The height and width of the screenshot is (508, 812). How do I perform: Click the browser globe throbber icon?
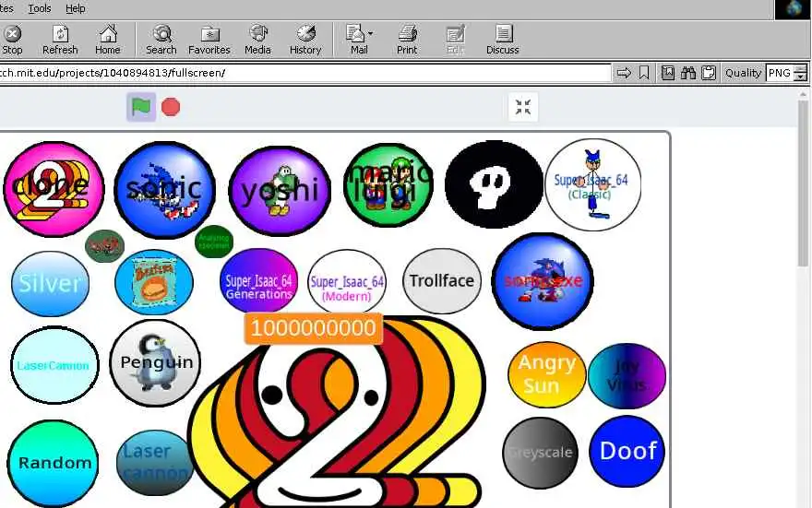click(x=793, y=9)
